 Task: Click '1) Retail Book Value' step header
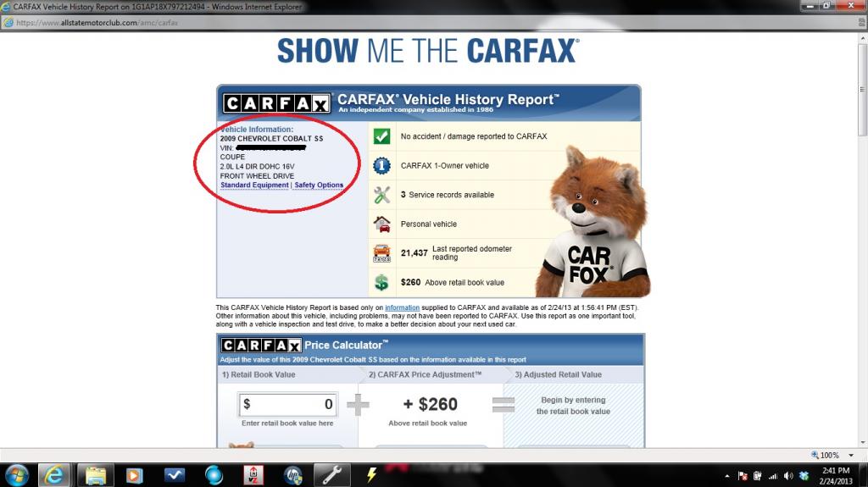point(259,374)
